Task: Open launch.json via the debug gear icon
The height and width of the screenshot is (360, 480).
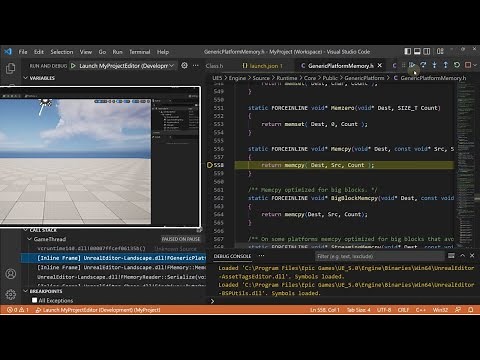Action: coord(184,65)
